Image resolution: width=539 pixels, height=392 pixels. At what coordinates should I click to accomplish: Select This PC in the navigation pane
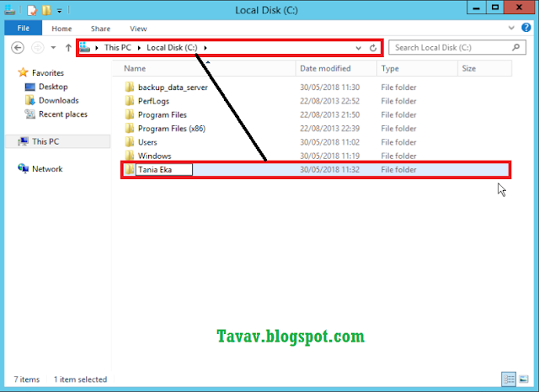(x=45, y=141)
